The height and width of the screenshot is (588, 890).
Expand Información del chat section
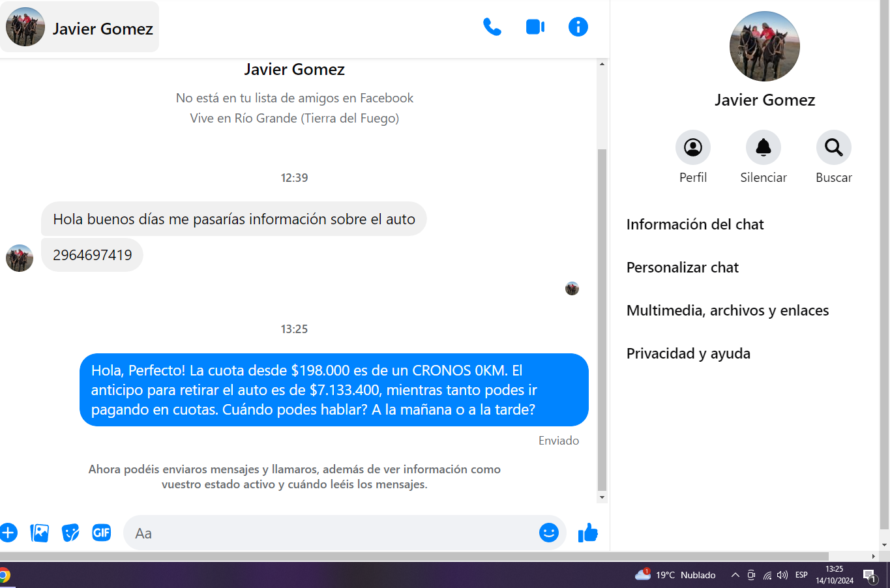694,224
